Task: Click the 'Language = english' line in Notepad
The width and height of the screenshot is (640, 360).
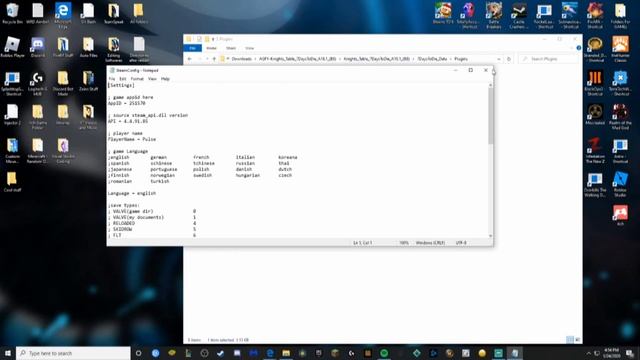Action: point(132,193)
